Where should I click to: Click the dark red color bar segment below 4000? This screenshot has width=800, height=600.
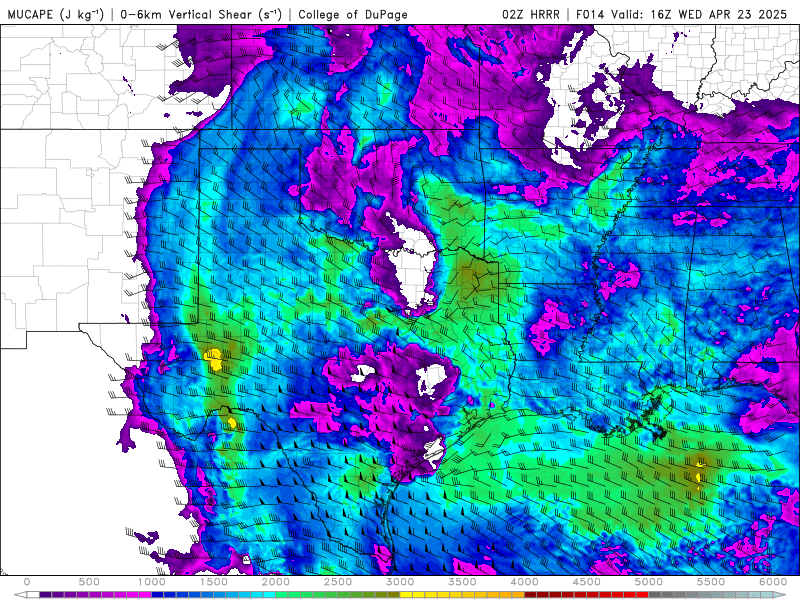click(531, 595)
